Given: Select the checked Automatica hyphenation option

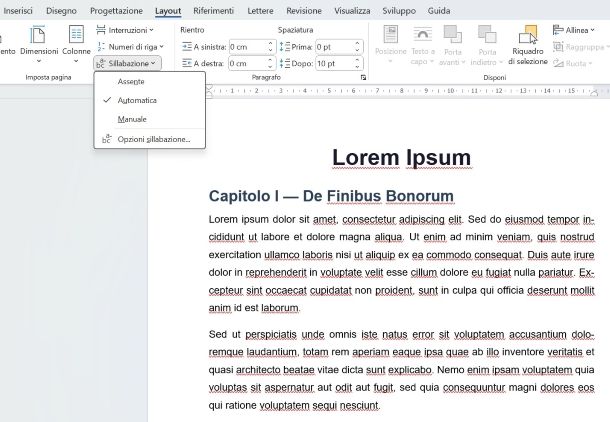Looking at the screenshot, I should pyautogui.click(x=150, y=100).
